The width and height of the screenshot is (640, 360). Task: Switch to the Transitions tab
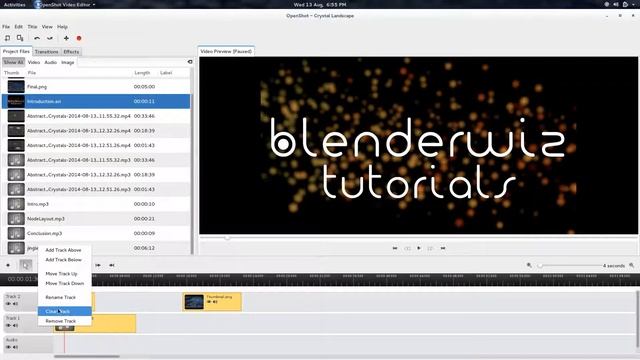47,52
